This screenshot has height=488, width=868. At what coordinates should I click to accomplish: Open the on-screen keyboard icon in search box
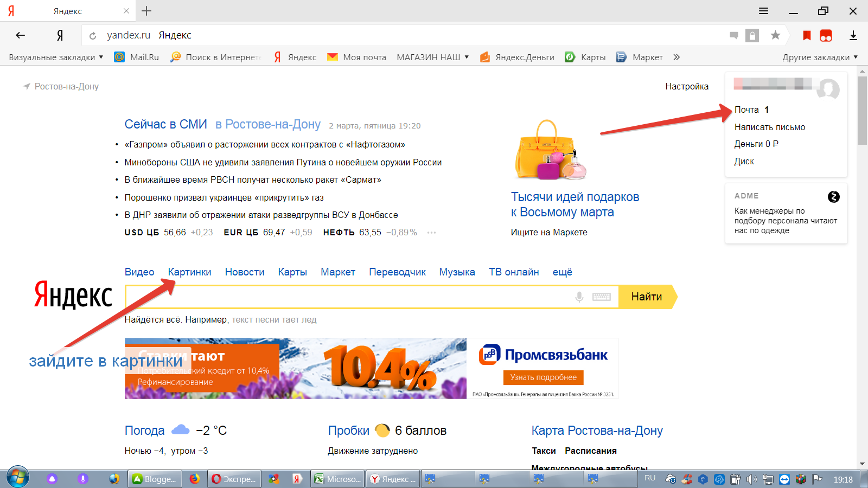tap(602, 297)
